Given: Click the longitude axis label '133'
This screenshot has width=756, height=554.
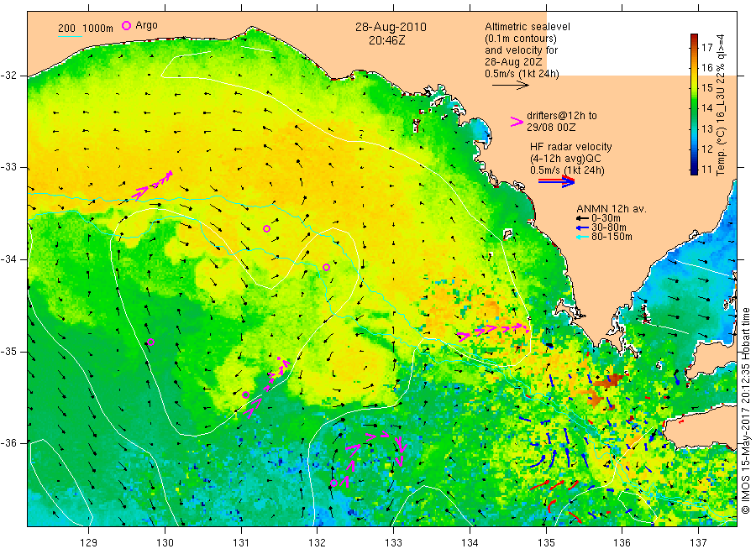Looking at the screenshot, I should pyautogui.click(x=393, y=543).
